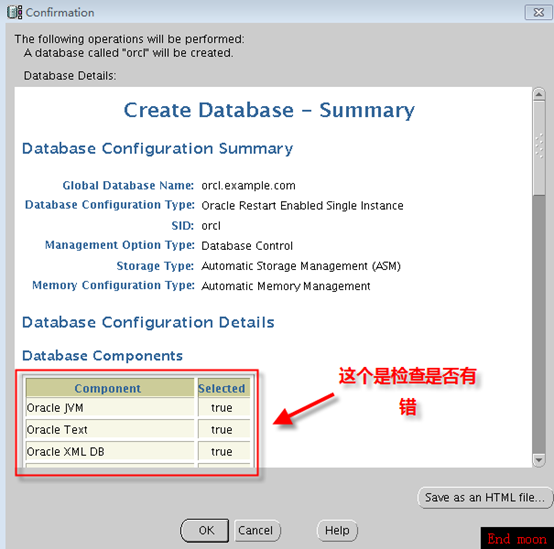Click the scrollbar up arrow

pos(539,94)
